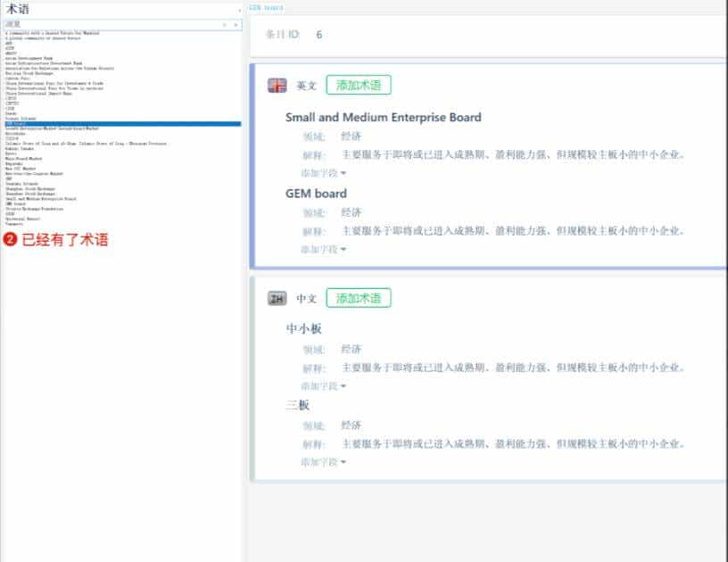Viewport: 728px width, 562px height.
Task: Click the 解释 text under GEM board heading
Action: click(x=514, y=231)
